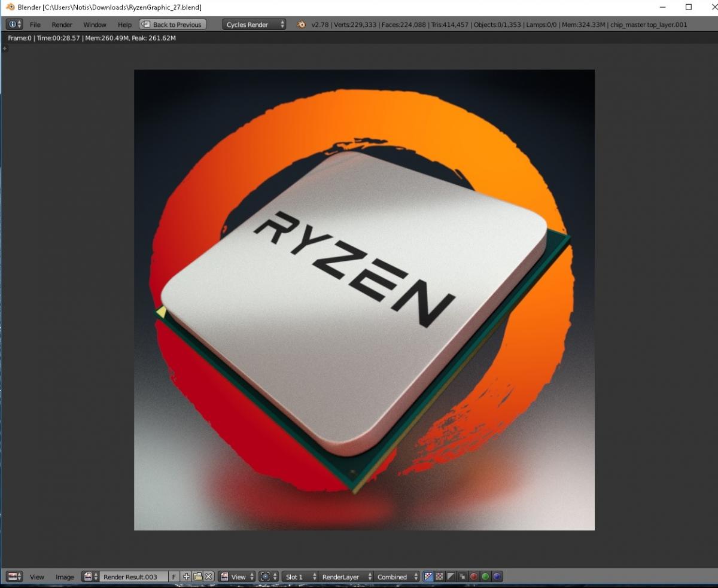Click the v2.78 version text
The height and width of the screenshot is (588, 718).
(x=320, y=25)
